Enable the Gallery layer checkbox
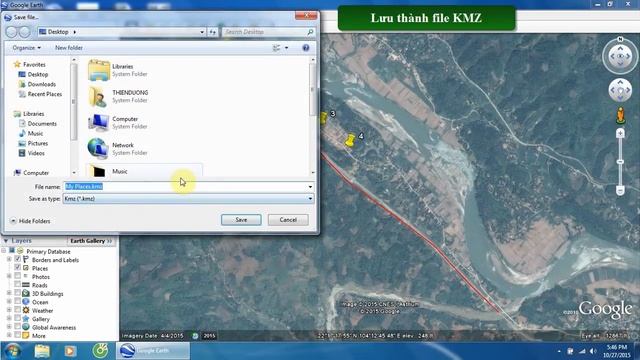The image size is (640, 360). click(x=18, y=318)
